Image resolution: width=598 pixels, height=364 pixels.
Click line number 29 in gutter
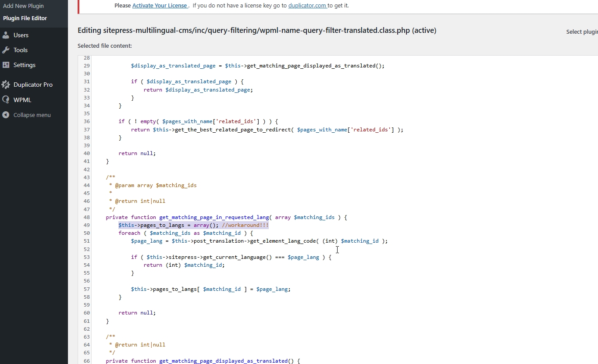coord(86,66)
